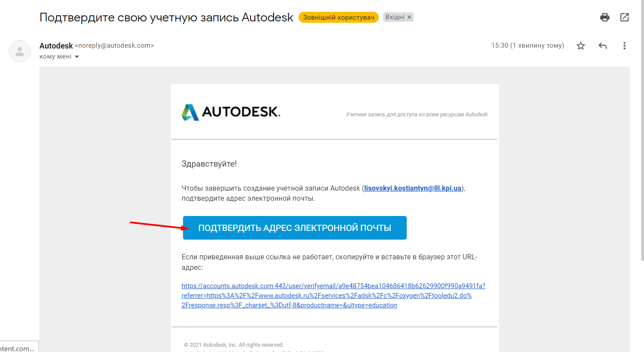Open the email in a new window
This screenshot has height=352, width=644.
[625, 17]
